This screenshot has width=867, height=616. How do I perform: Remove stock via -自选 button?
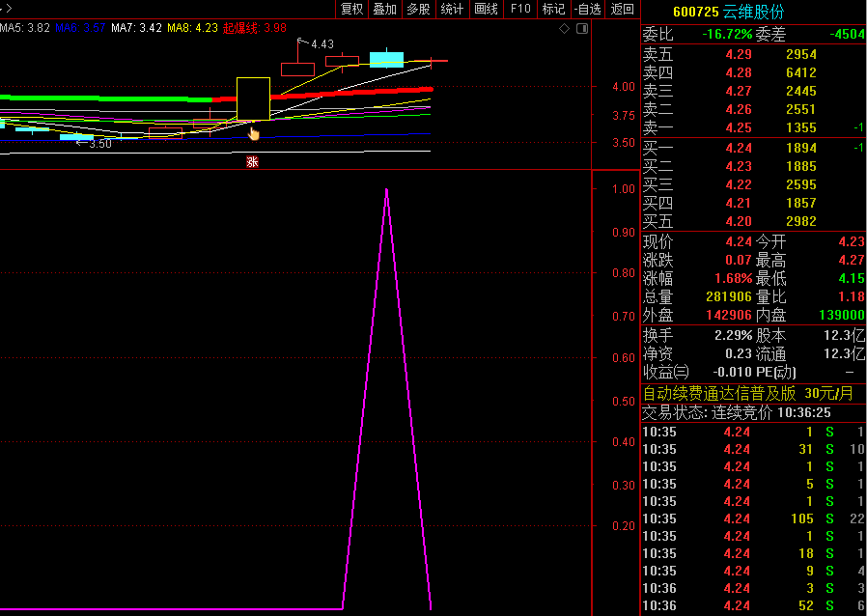pos(587,10)
